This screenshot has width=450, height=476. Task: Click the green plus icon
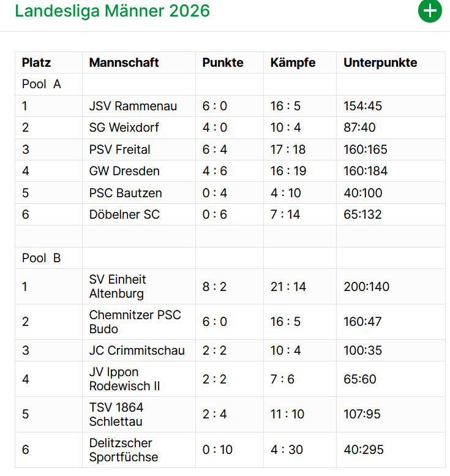[x=430, y=11]
